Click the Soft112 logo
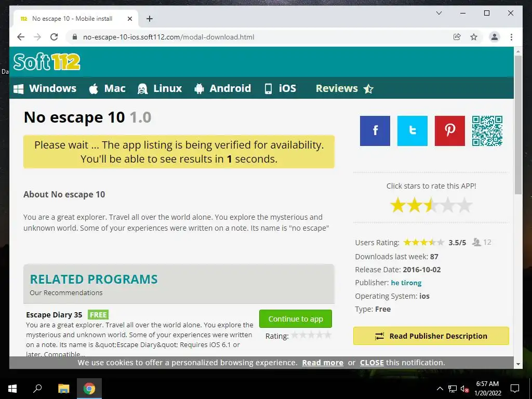 pyautogui.click(x=47, y=62)
